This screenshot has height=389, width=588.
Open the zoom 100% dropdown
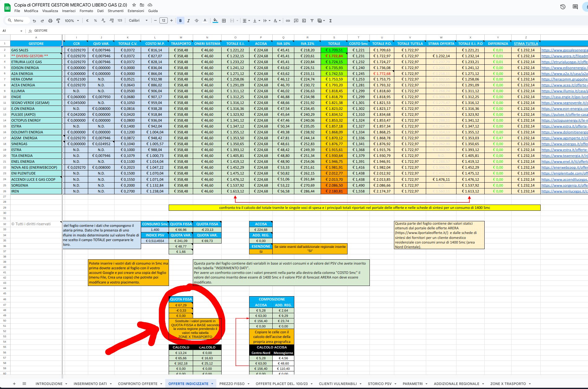72,21
